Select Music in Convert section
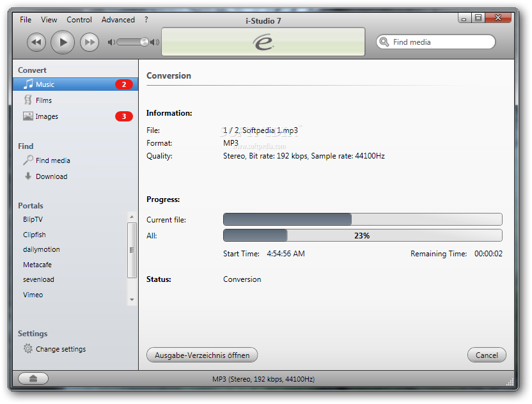 (75, 84)
